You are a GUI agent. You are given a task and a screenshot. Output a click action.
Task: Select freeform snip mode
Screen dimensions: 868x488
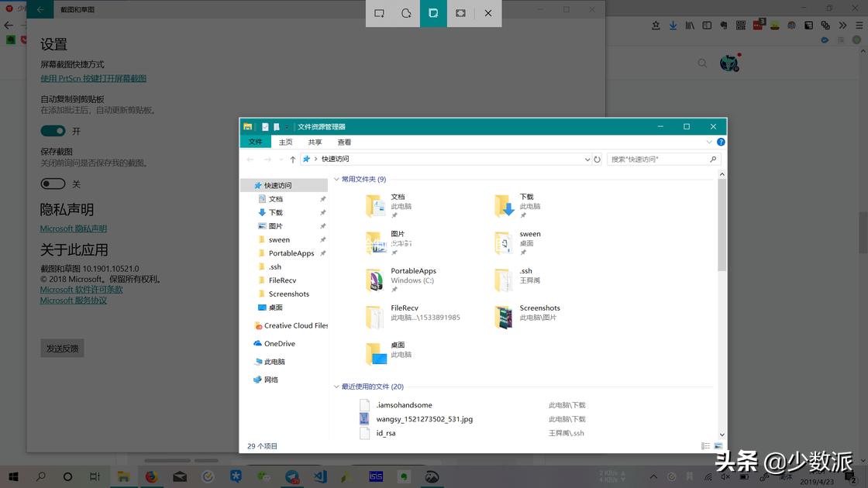pyautogui.click(x=406, y=13)
